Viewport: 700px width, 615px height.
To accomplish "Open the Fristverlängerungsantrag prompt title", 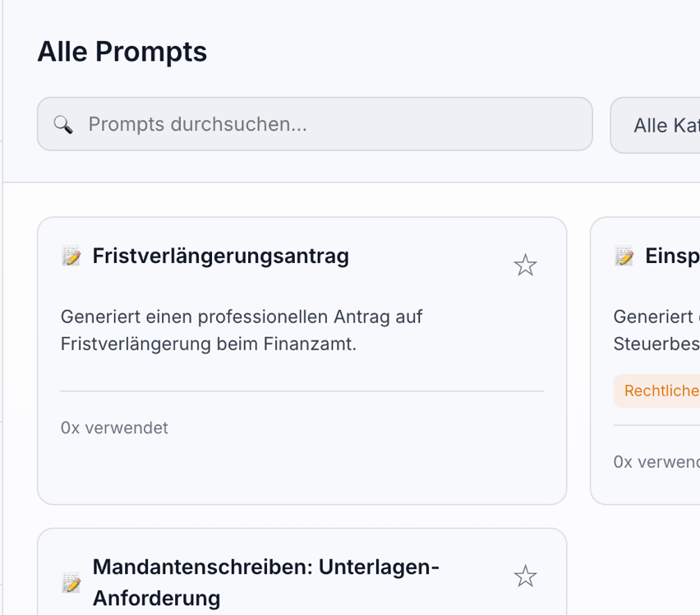I will point(220,257).
